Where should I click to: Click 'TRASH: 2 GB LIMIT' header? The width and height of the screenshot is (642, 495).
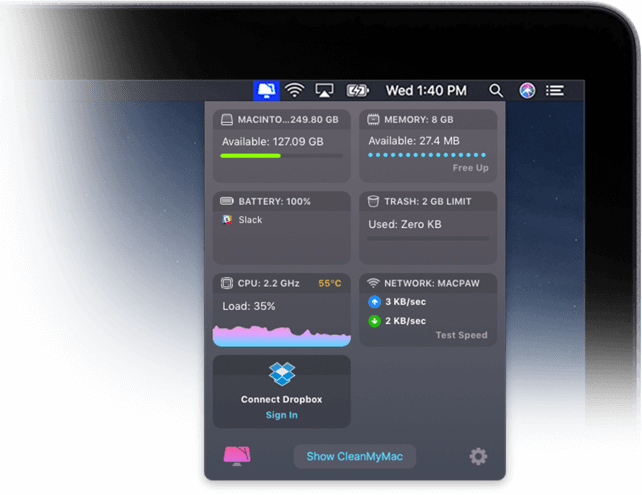click(x=428, y=201)
